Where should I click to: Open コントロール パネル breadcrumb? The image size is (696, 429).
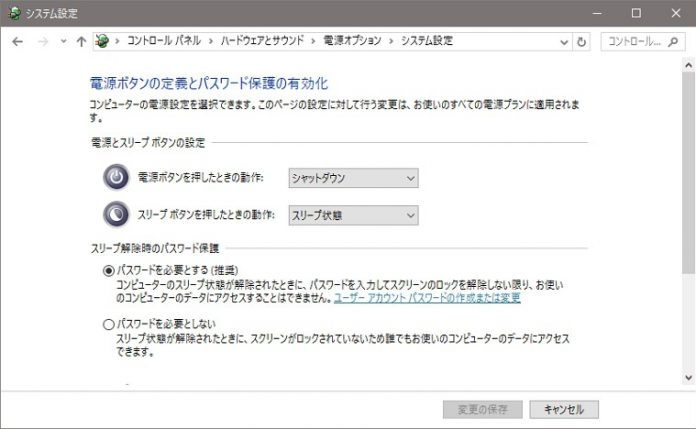164,41
